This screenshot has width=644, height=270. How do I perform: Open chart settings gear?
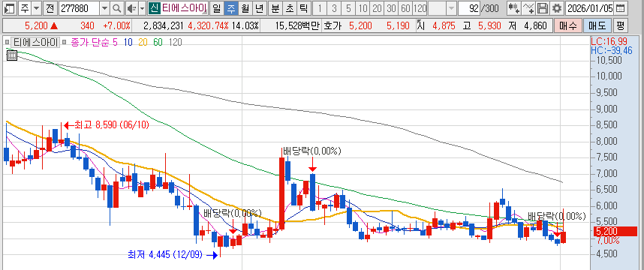[x=556, y=7]
